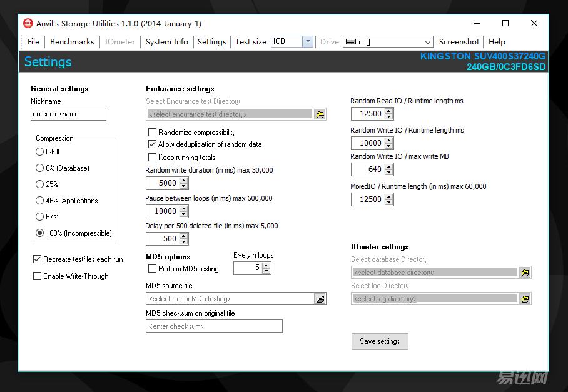Browse for IOmeter log directory folder icon

[525, 299]
